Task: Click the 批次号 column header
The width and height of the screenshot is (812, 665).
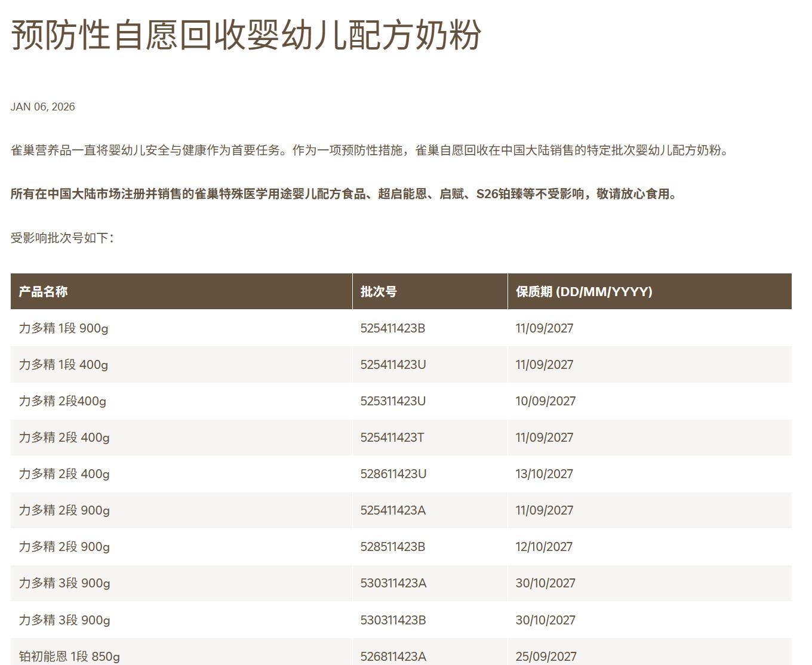Action: pyautogui.click(x=379, y=291)
